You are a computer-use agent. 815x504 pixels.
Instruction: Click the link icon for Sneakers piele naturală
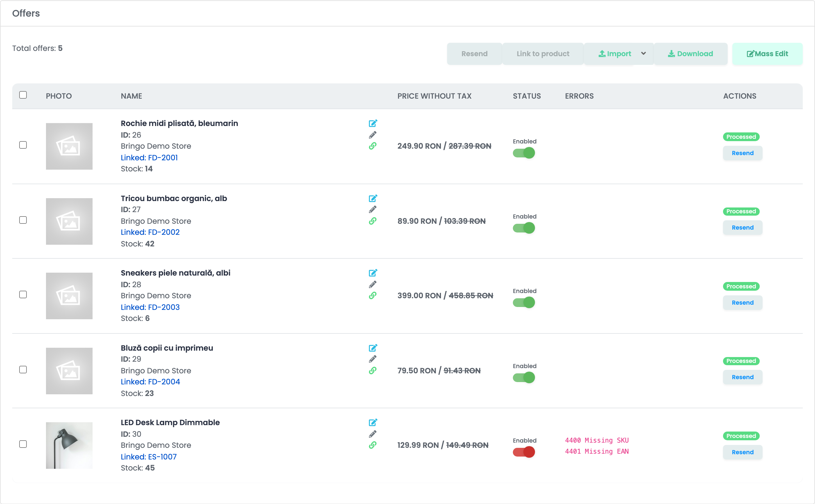pyautogui.click(x=373, y=296)
